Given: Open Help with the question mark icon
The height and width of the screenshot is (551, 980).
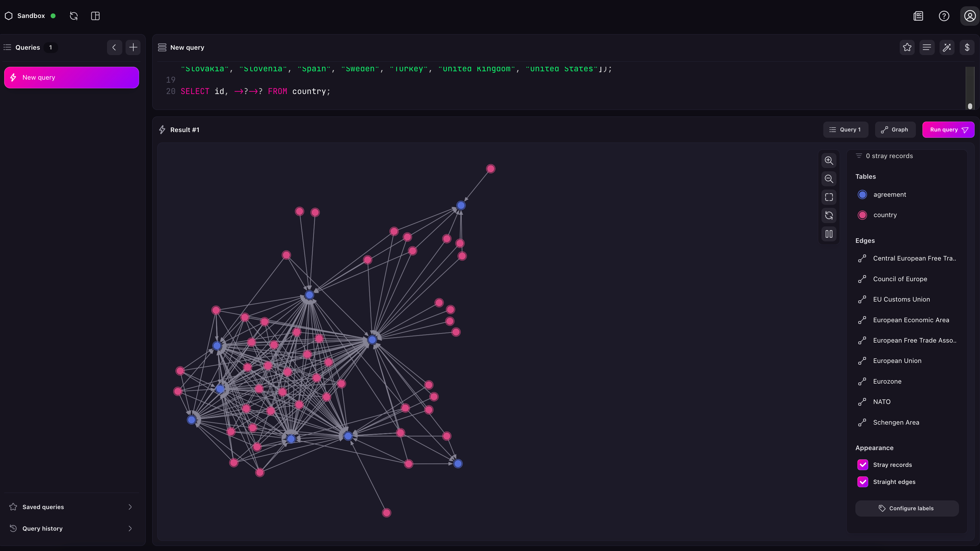Looking at the screenshot, I should 944,16.
